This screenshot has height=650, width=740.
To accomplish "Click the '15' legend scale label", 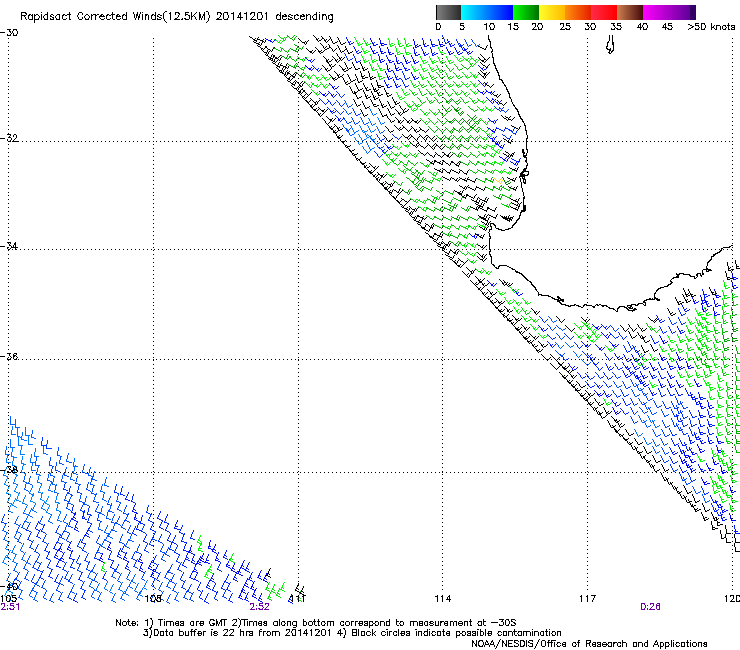I will point(513,27).
